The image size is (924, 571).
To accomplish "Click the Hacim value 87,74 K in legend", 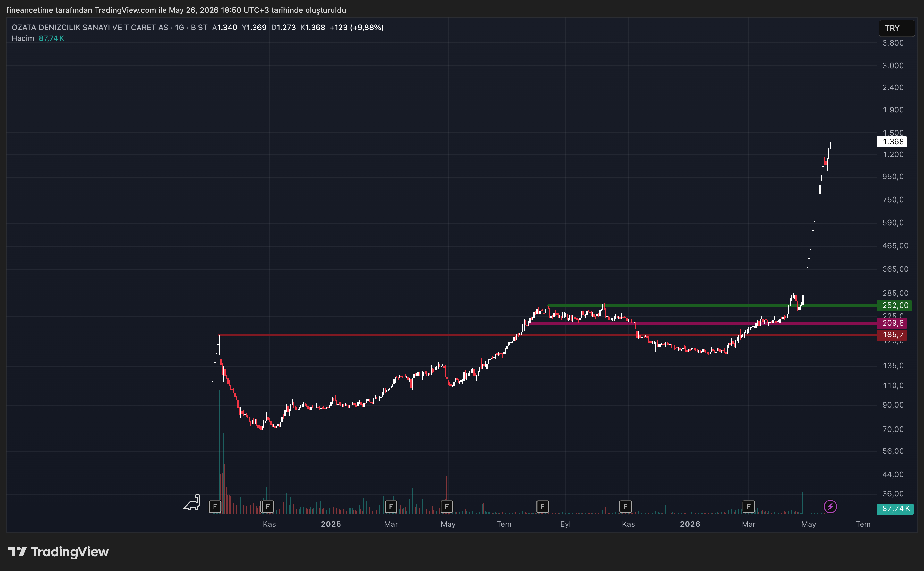I will point(51,38).
